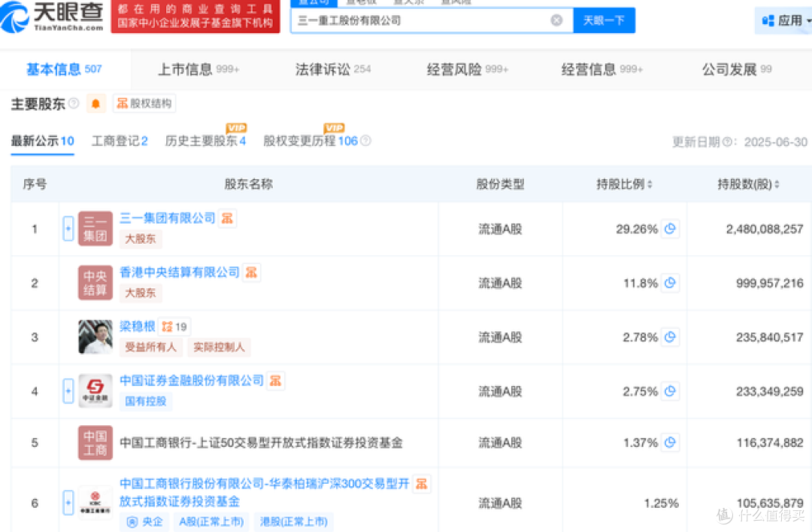Viewport: 812px width, 532px height.
Task: Click equity structure icon beside 华泰柏瑞沪深300 fund
Action: click(x=422, y=484)
